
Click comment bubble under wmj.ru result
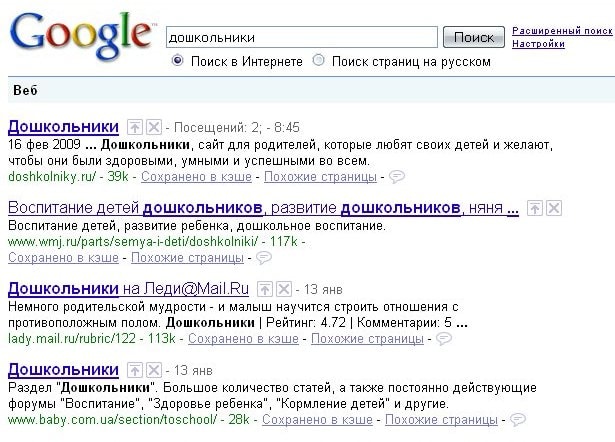click(264, 258)
